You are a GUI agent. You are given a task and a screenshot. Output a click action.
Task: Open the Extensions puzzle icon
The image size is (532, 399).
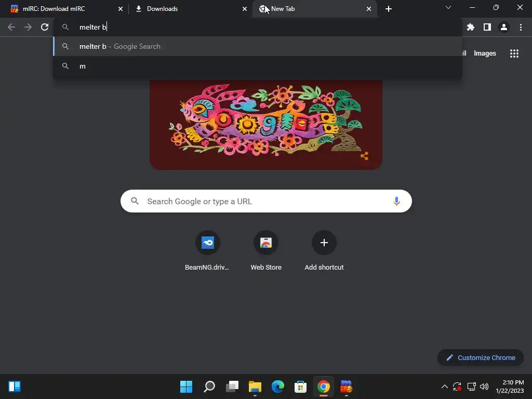[470, 27]
